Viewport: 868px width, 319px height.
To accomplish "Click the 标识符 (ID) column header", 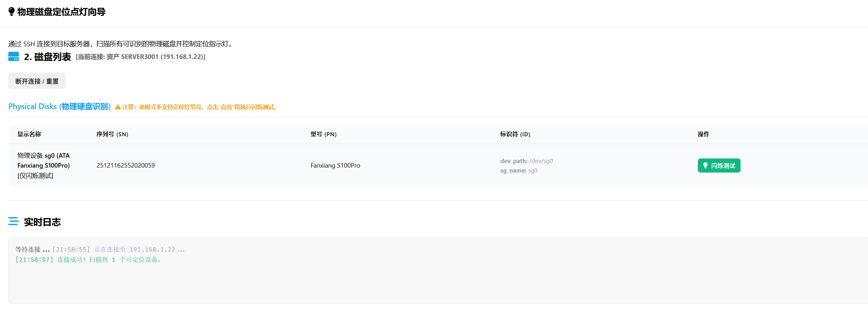I will pyautogui.click(x=515, y=134).
